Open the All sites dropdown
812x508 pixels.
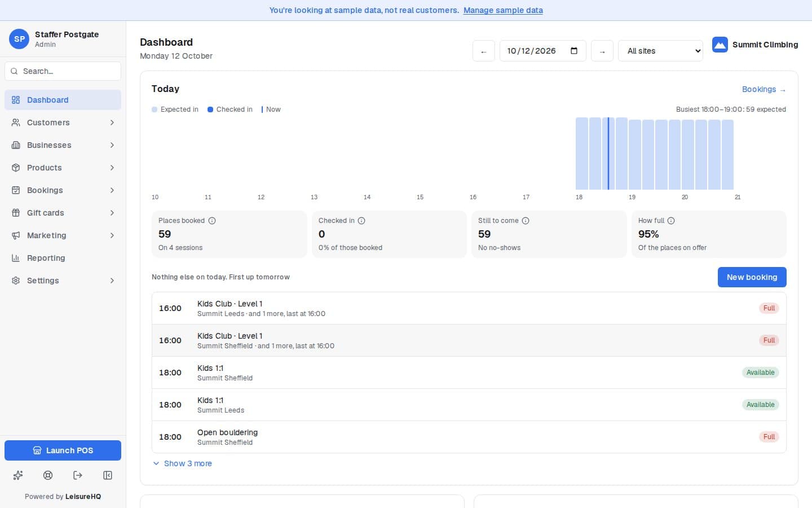(x=660, y=51)
